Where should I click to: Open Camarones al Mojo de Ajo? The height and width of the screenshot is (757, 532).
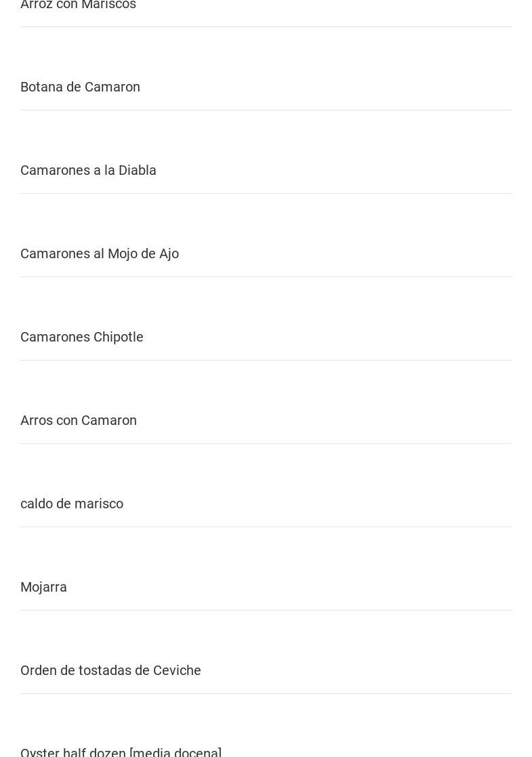click(100, 253)
